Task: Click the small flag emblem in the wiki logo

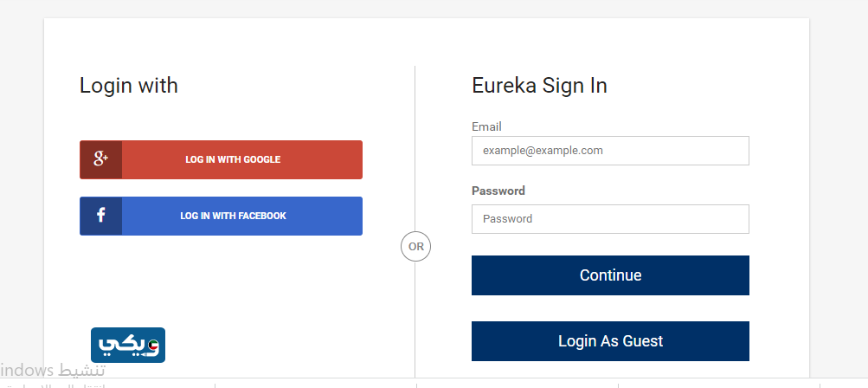Action: (x=154, y=346)
